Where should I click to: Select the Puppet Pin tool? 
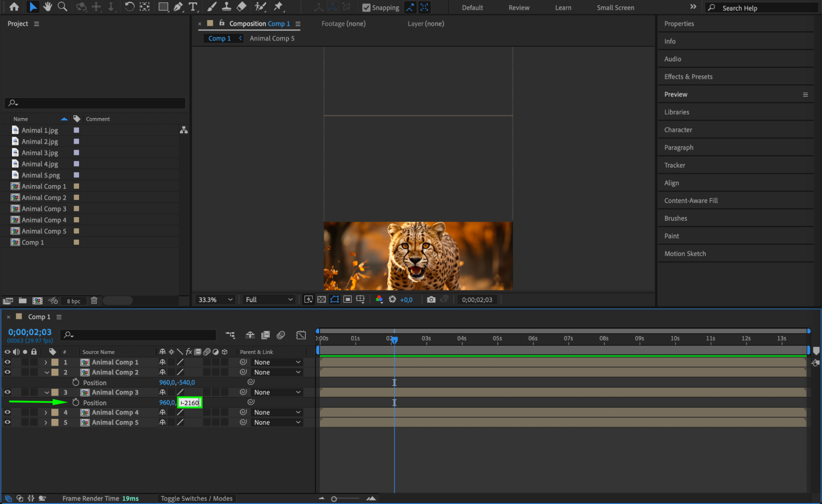[278, 7]
